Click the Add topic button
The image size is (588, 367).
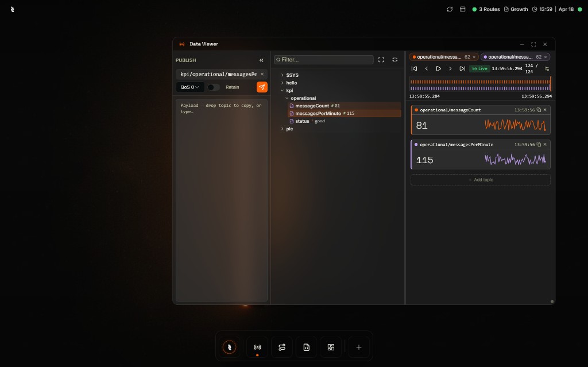tap(481, 180)
